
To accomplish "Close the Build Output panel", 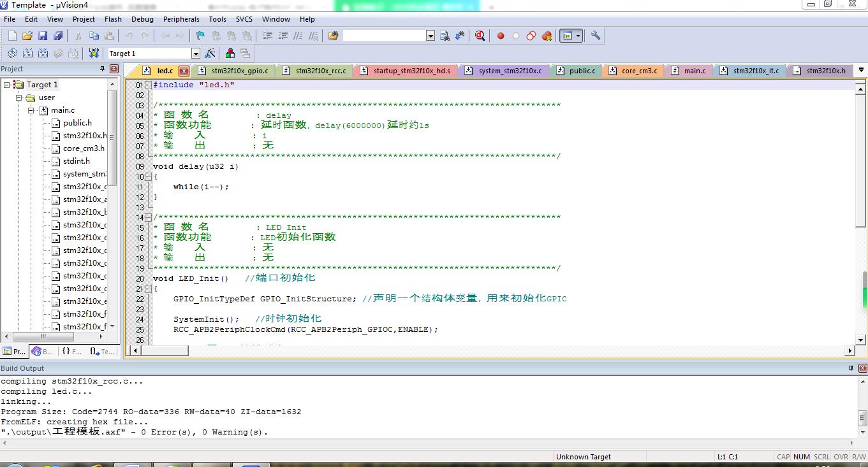I will point(862,368).
